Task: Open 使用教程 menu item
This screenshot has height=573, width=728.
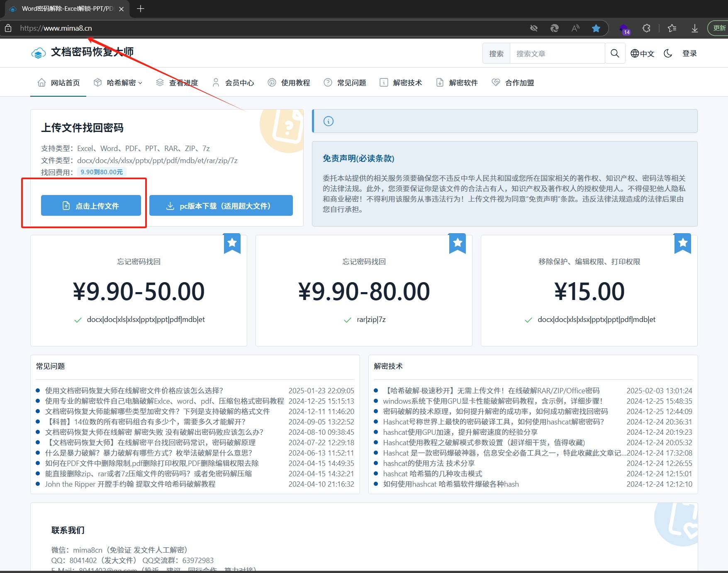Action: (x=289, y=83)
